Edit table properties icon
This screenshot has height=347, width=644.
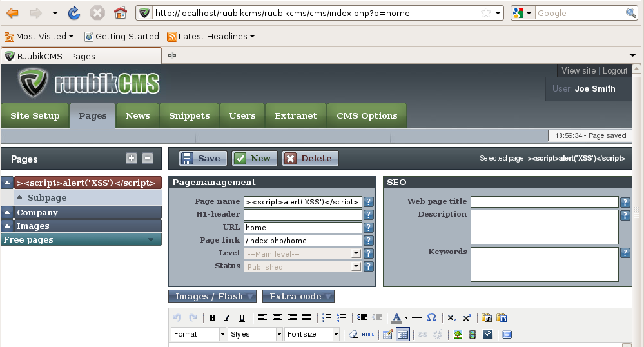[x=387, y=334]
